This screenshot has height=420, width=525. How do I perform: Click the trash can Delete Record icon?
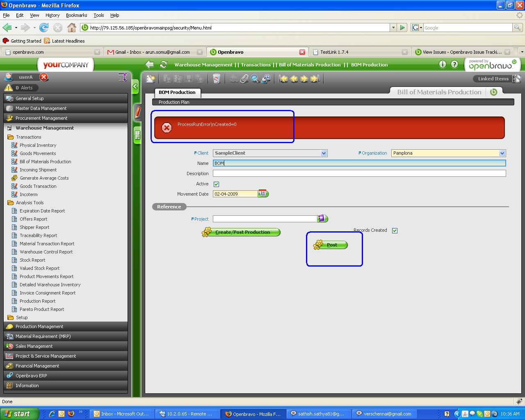pos(217,79)
